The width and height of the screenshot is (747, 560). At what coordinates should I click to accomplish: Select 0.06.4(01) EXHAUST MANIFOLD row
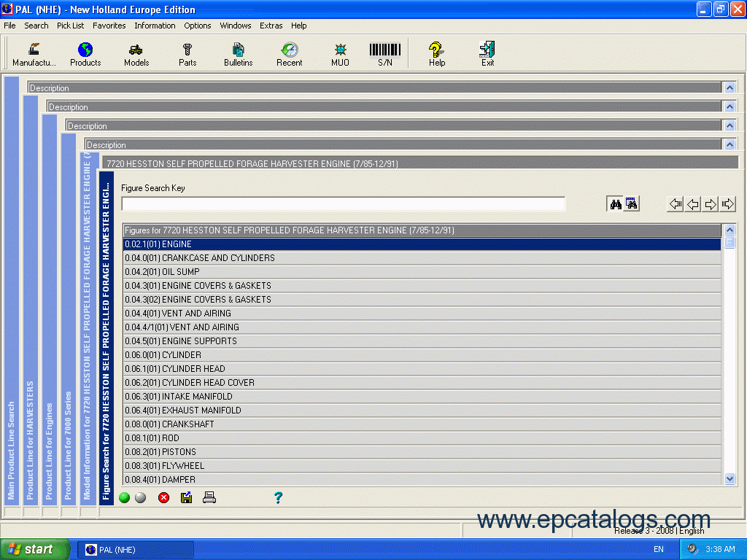click(x=422, y=410)
